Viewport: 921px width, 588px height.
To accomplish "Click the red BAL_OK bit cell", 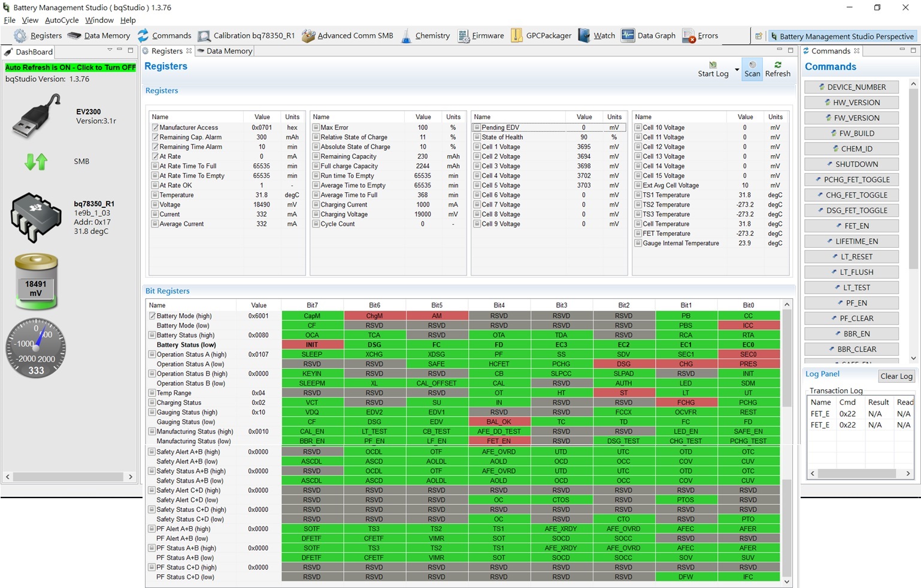I will point(499,422).
